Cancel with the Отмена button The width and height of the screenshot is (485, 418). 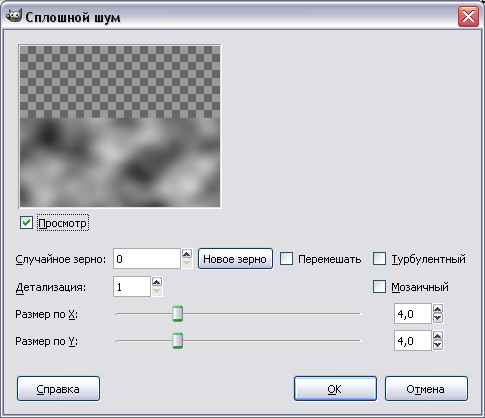click(426, 389)
